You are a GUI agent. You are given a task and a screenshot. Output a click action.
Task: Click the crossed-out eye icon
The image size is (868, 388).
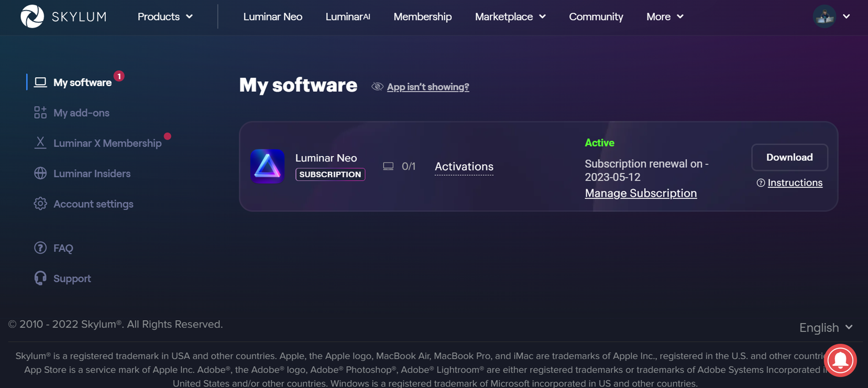point(377,87)
